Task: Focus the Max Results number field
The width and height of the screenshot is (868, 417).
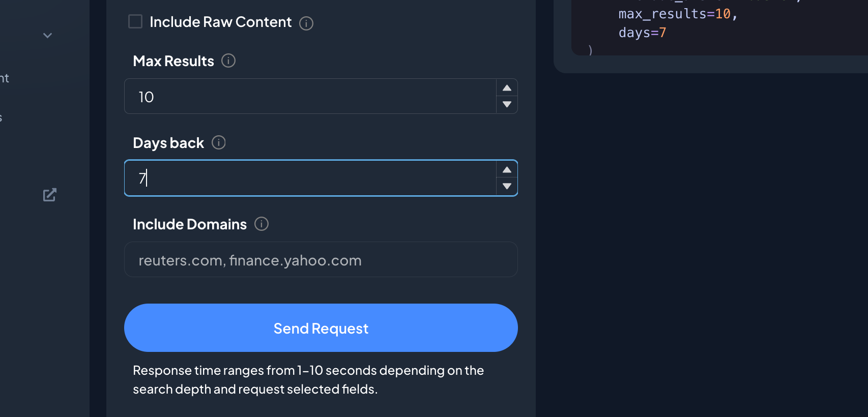Action: point(310,96)
